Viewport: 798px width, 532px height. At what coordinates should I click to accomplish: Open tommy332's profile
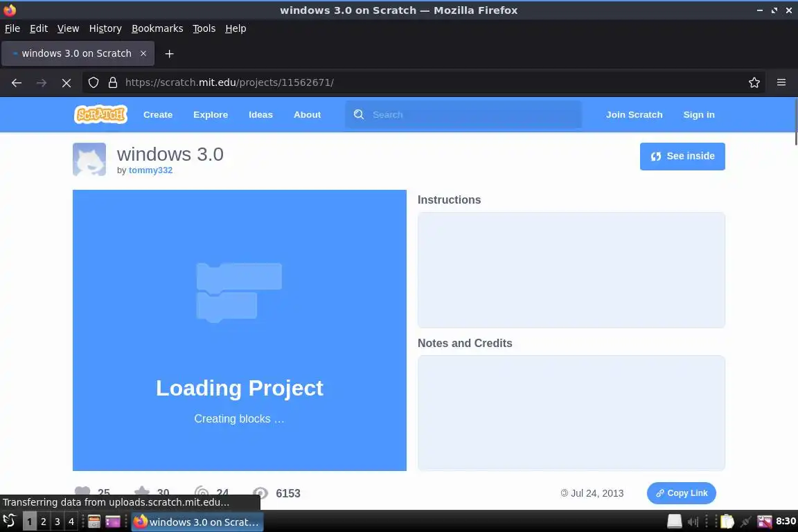click(x=150, y=170)
